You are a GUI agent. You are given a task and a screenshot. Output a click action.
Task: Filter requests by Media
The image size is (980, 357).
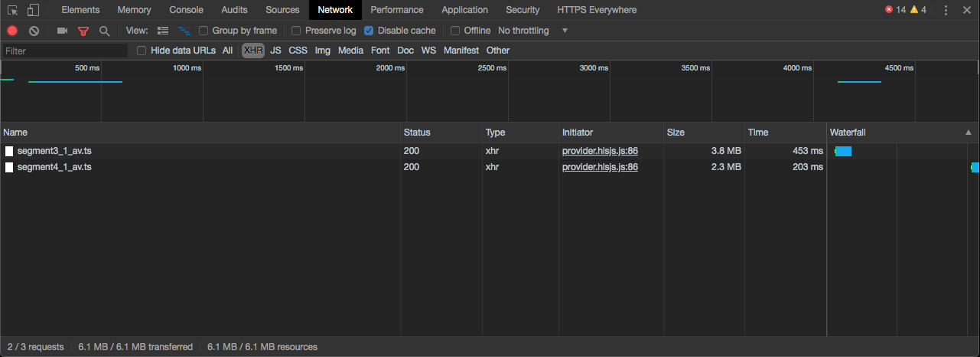[x=350, y=51]
